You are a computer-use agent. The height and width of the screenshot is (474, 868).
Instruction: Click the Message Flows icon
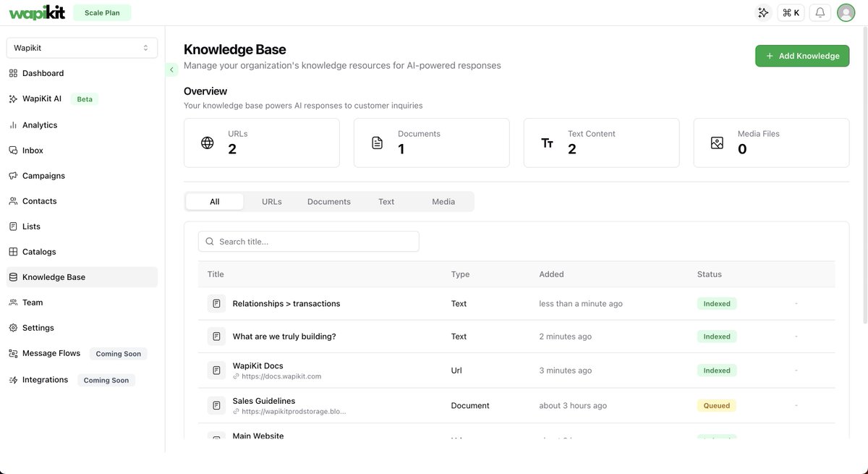pos(13,353)
